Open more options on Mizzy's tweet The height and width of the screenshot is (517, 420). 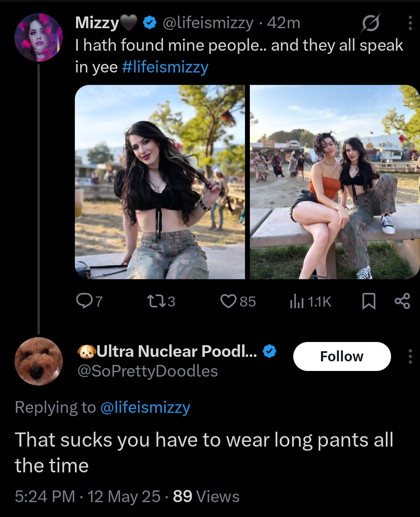point(410,23)
